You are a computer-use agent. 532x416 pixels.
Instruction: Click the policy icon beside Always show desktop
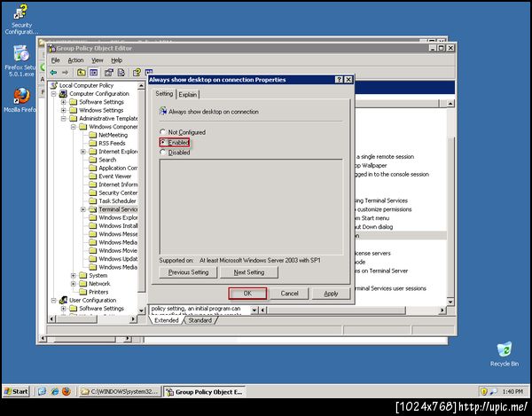[163, 111]
